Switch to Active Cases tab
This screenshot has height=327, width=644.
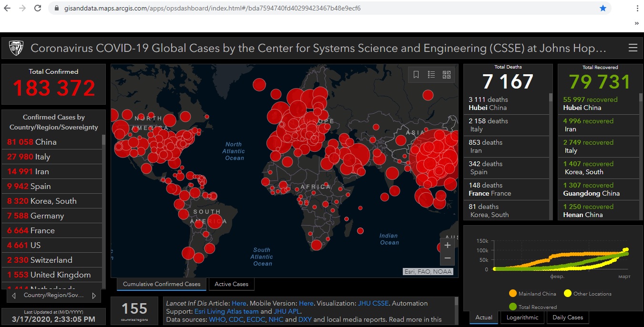tap(231, 284)
